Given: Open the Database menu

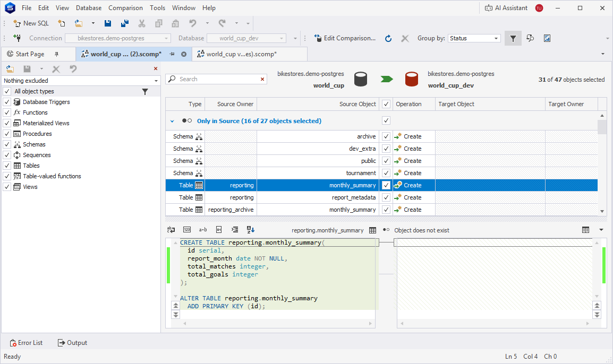Looking at the screenshot, I should pyautogui.click(x=89, y=8).
